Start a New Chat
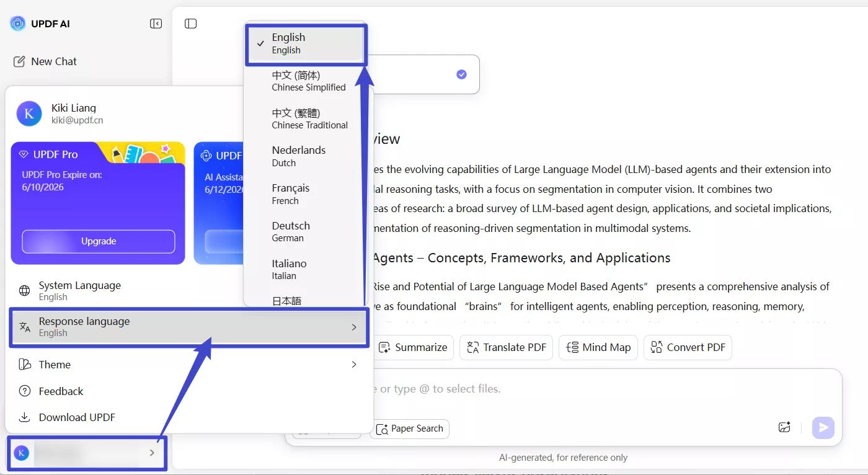 click(45, 61)
